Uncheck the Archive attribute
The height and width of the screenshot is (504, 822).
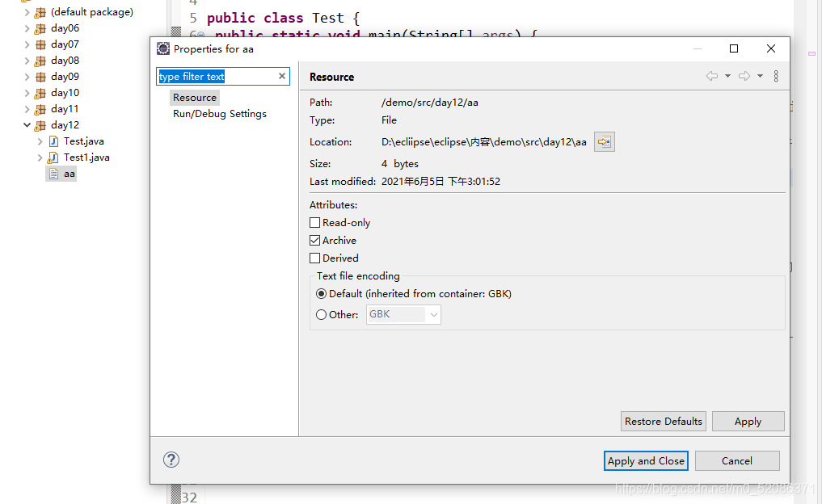click(315, 240)
